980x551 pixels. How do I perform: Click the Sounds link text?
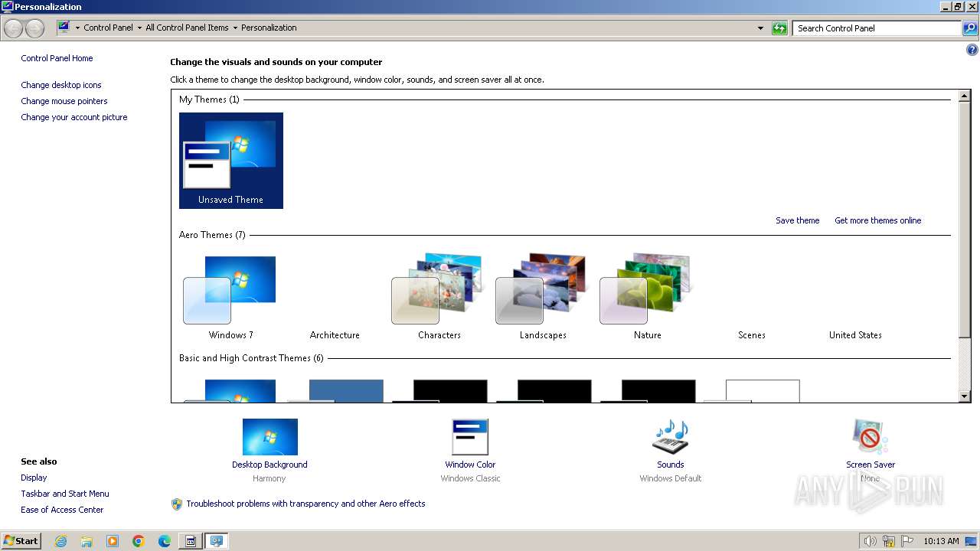tap(670, 465)
